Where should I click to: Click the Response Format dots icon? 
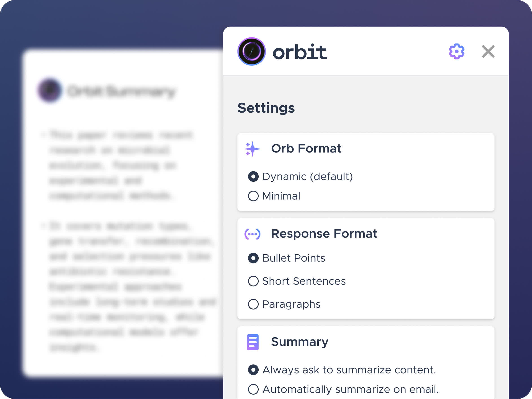click(252, 234)
